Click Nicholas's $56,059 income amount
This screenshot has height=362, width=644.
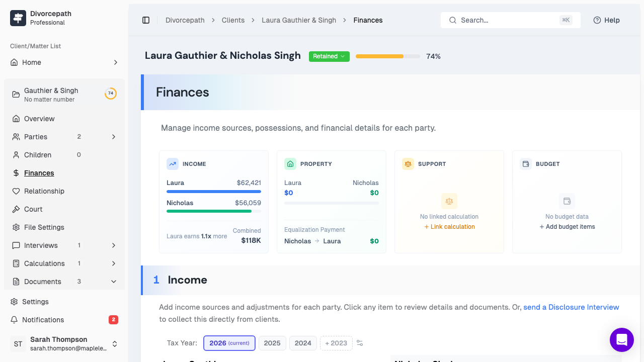(248, 203)
